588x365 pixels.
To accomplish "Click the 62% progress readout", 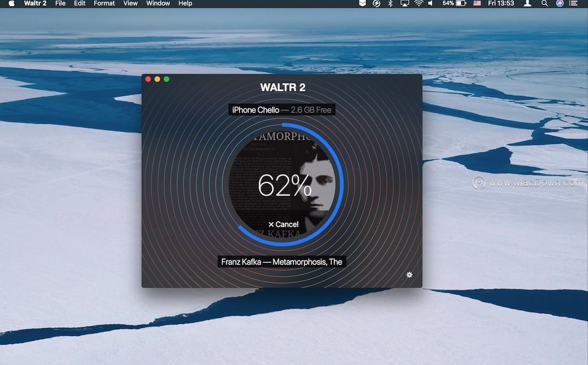I will (285, 186).
